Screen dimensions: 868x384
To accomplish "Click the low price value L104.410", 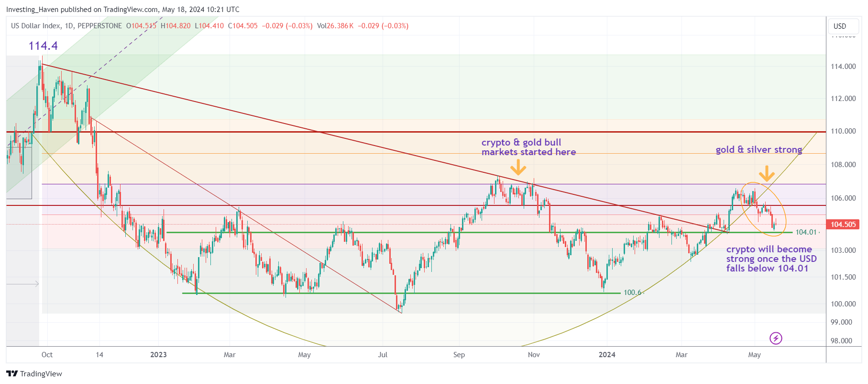I will pyautogui.click(x=209, y=26).
